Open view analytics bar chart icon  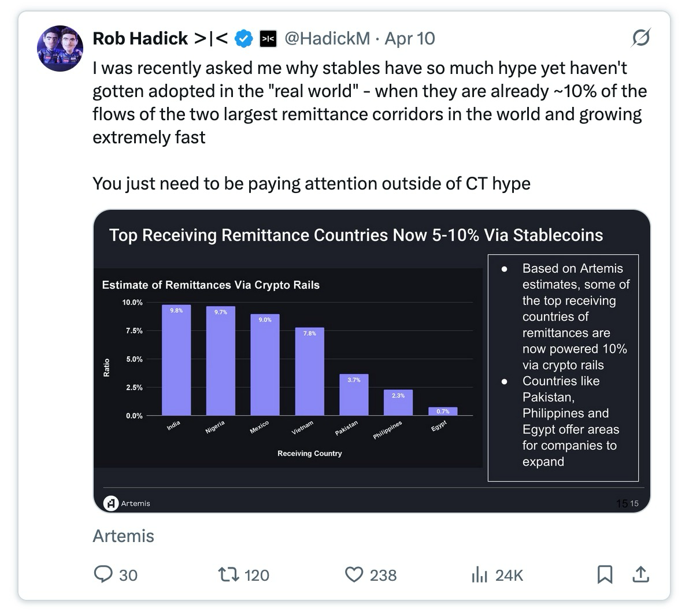pyautogui.click(x=479, y=575)
